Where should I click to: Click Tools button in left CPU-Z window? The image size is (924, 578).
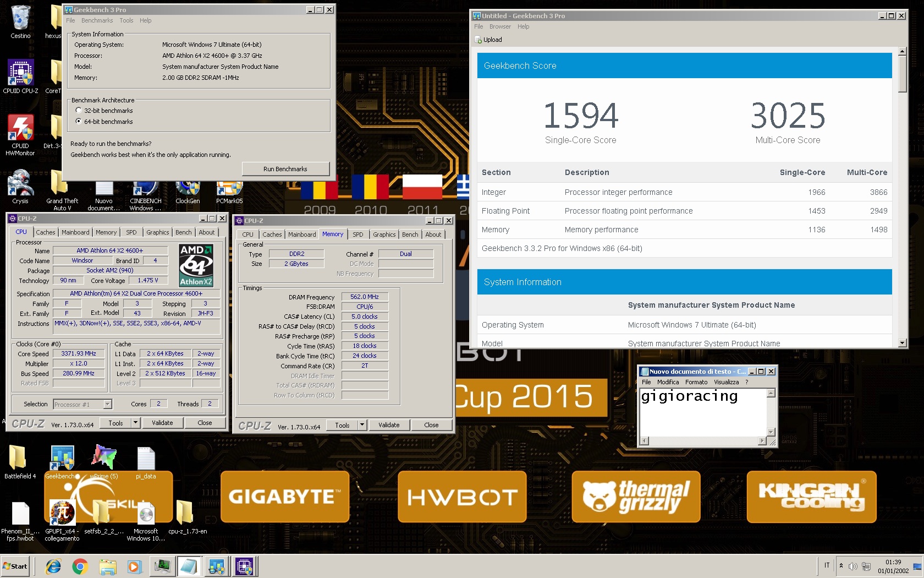[x=116, y=423]
